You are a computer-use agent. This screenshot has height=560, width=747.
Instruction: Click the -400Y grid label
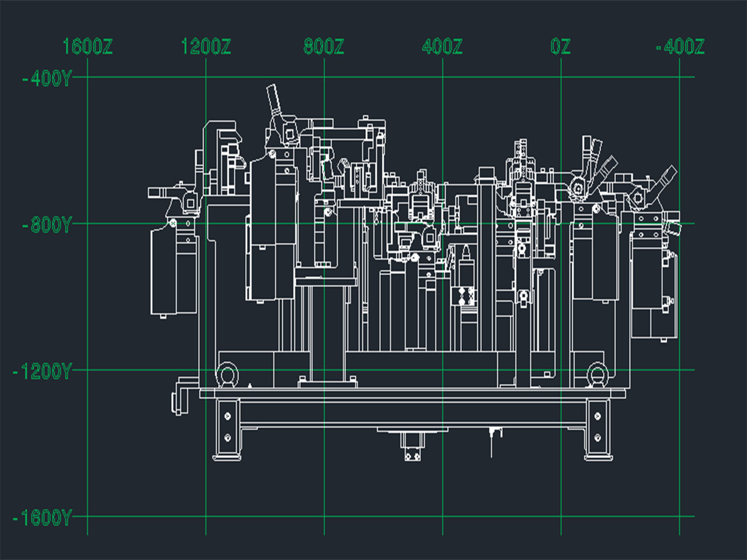pos(46,79)
